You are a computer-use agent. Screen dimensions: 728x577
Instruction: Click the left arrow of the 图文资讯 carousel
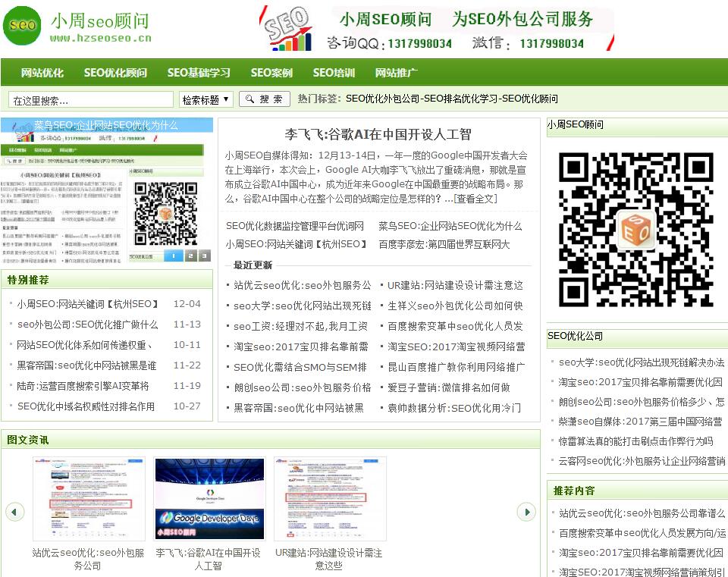coord(16,513)
